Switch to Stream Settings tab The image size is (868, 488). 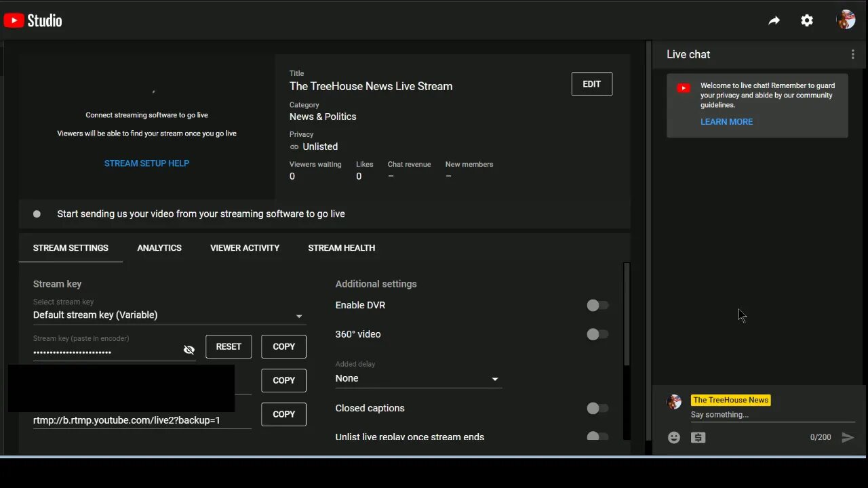[x=71, y=248]
